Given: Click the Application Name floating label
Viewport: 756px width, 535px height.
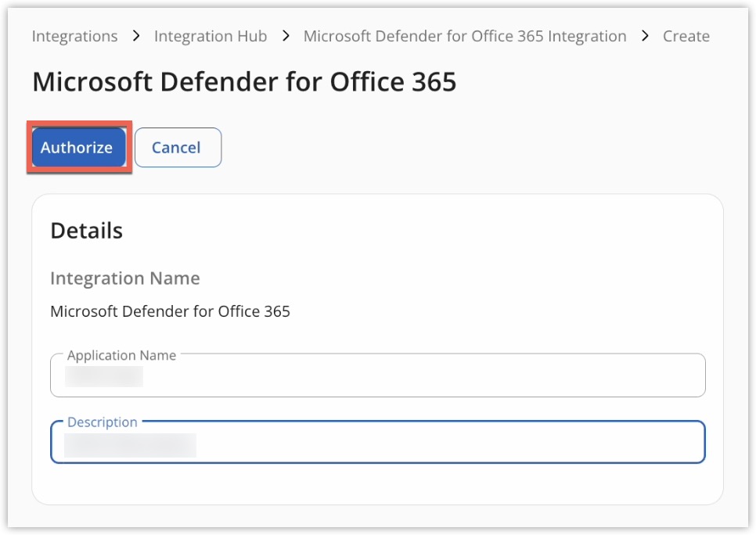Looking at the screenshot, I should (121, 355).
